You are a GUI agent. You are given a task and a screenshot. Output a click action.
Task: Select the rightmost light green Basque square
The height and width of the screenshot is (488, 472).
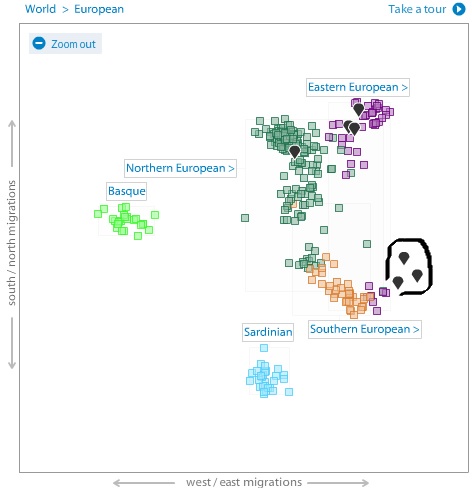[155, 215]
